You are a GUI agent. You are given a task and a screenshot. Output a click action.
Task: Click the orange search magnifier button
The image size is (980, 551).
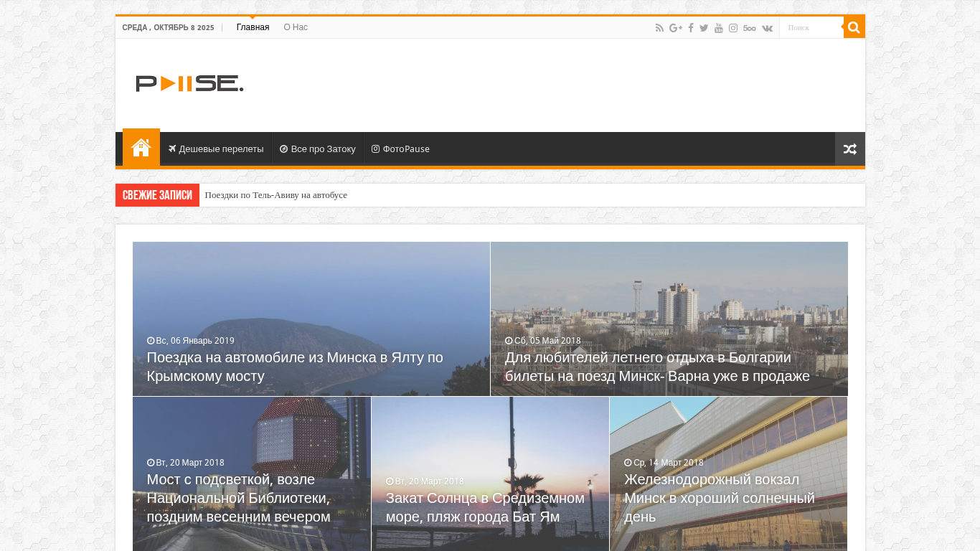coord(854,27)
